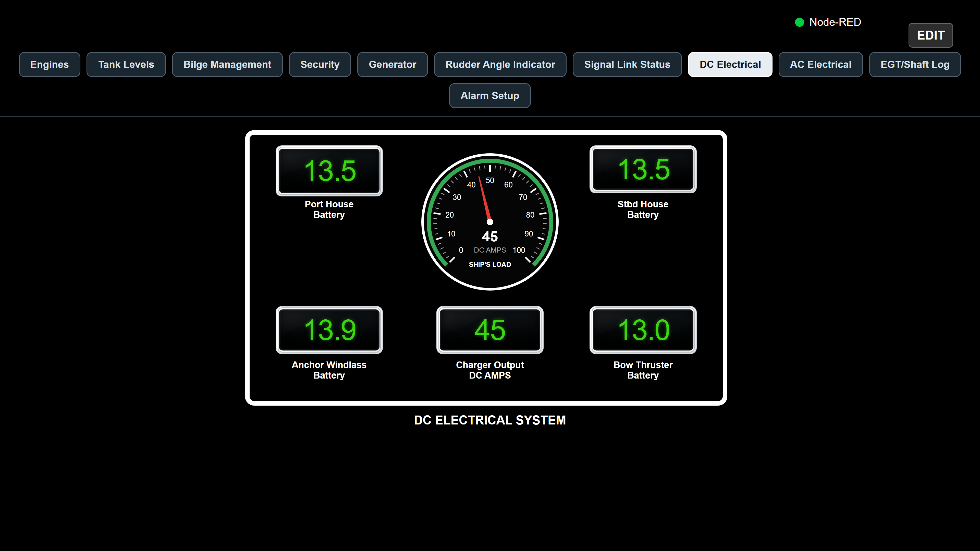Image resolution: width=980 pixels, height=551 pixels.
Task: Click the DC ELECTRICAL SYSTEM title
Action: 490,421
